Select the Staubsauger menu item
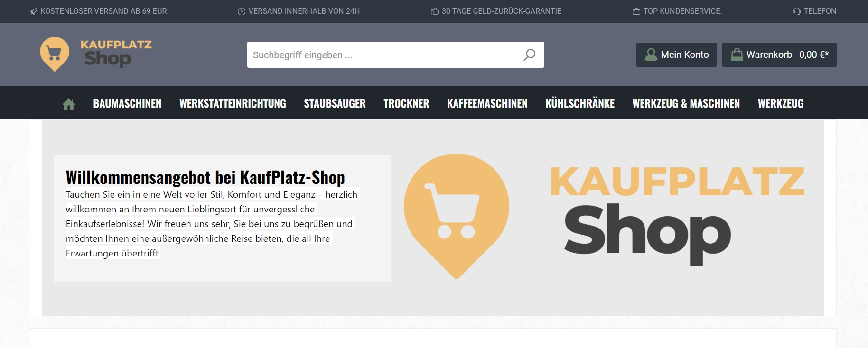 click(x=335, y=103)
